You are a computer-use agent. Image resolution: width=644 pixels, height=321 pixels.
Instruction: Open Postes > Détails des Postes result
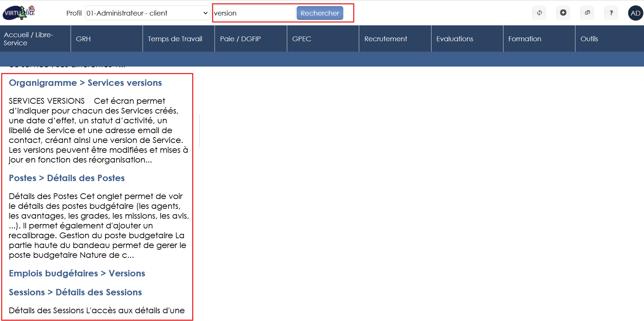click(x=67, y=178)
